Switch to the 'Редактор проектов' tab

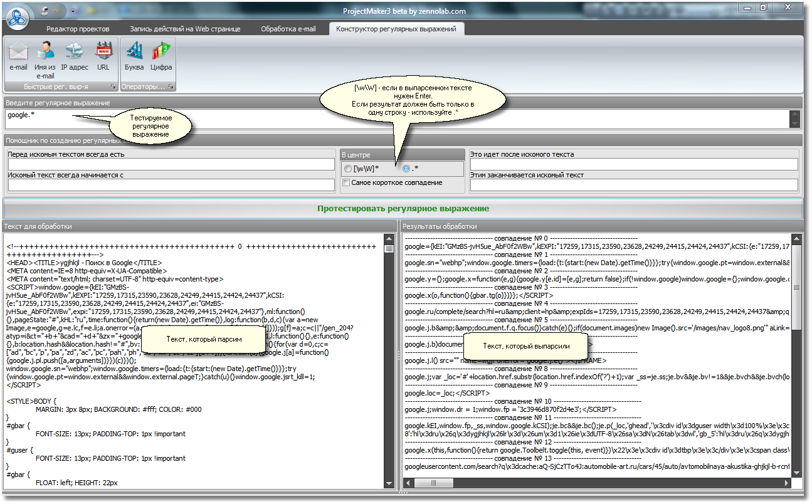click(x=78, y=29)
